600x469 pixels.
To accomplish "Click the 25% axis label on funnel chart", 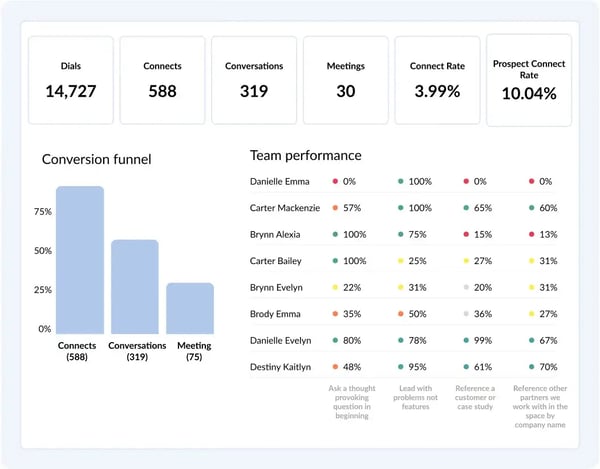I will click(43, 290).
